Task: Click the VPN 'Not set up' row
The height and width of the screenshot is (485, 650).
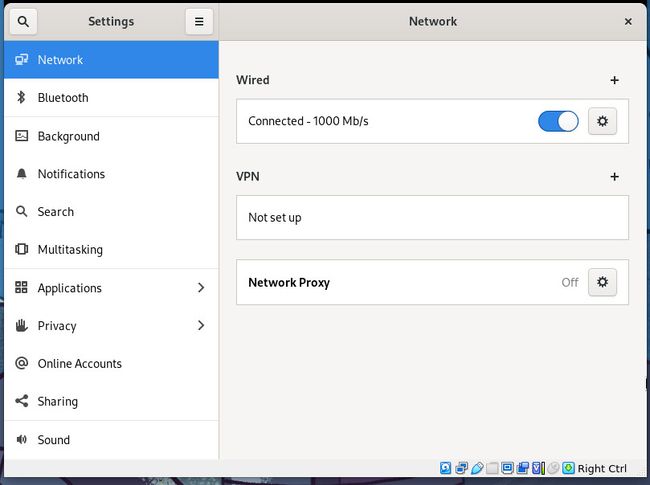Action: coord(432,218)
